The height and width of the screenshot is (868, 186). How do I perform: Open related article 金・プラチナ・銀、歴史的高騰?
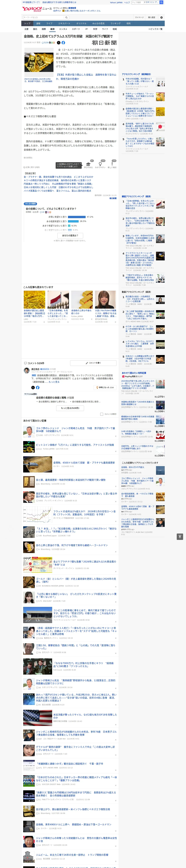[58, 177]
